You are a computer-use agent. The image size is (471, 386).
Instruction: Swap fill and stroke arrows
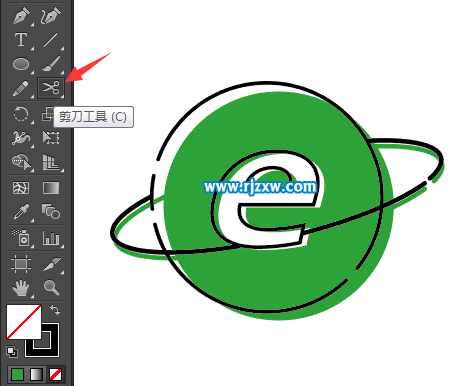[55, 310]
